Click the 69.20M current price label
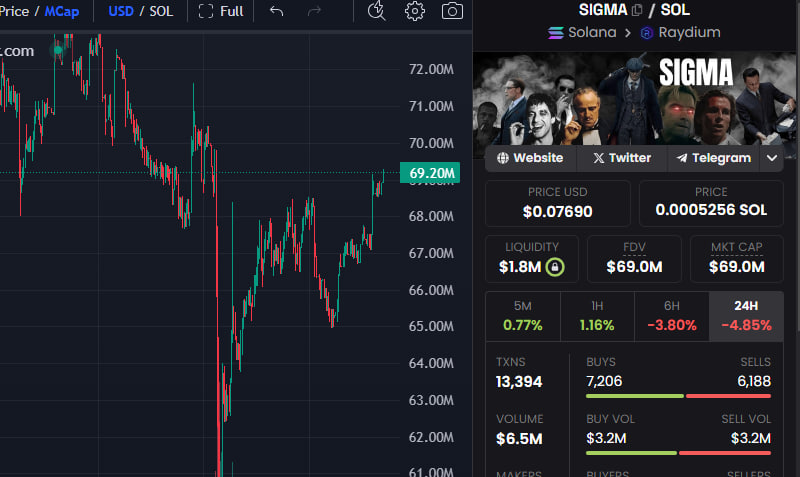The width and height of the screenshot is (800, 477). [430, 173]
